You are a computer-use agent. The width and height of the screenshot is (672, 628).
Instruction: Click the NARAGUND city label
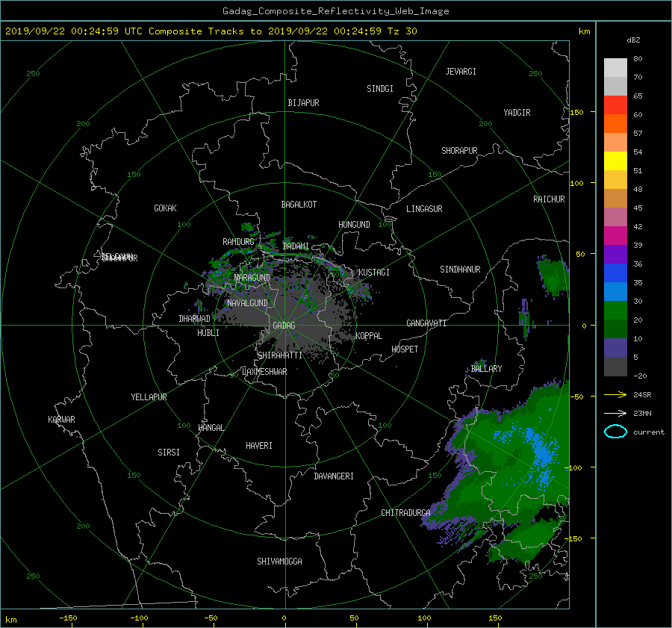(252, 278)
